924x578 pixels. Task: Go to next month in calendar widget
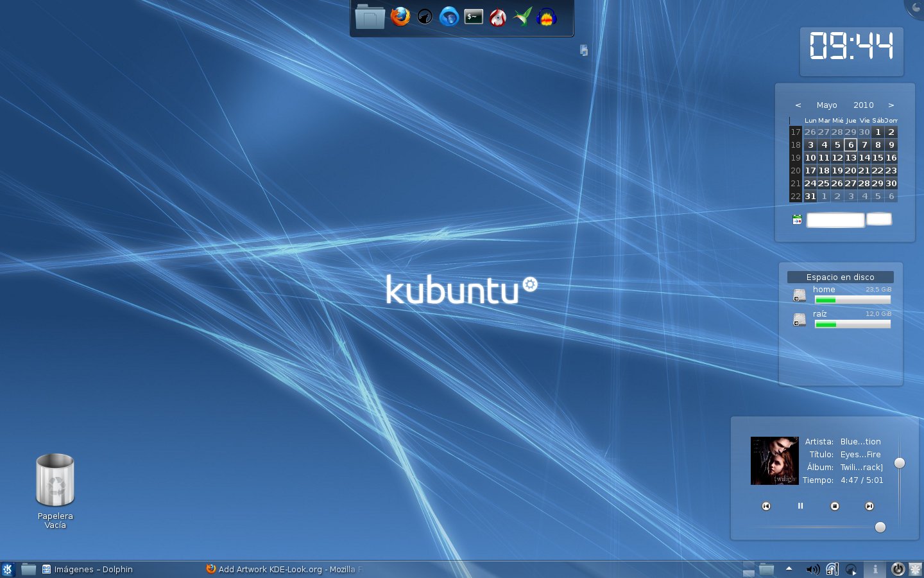[x=891, y=105]
